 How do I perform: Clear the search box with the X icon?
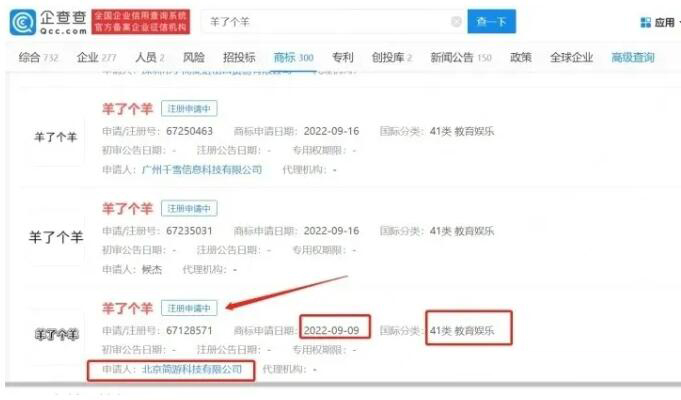pos(456,21)
